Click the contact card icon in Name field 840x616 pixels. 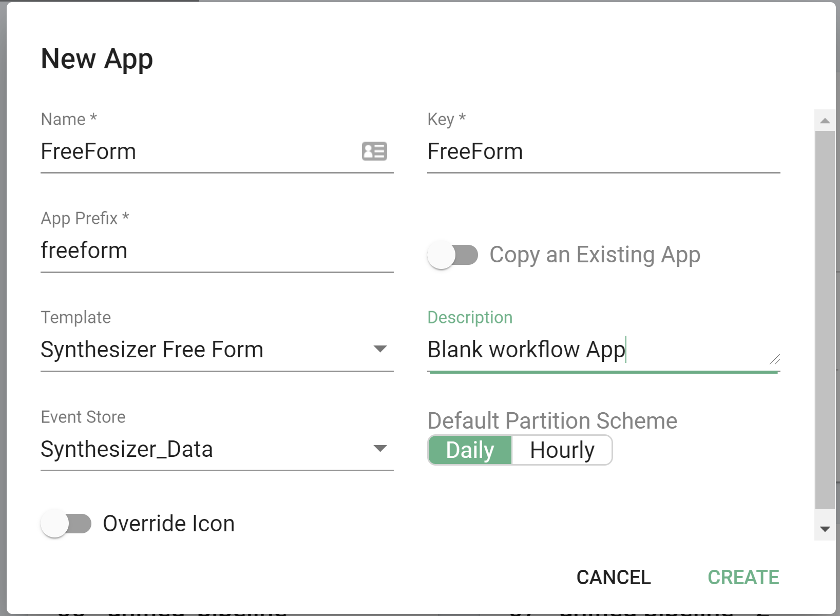[374, 151]
